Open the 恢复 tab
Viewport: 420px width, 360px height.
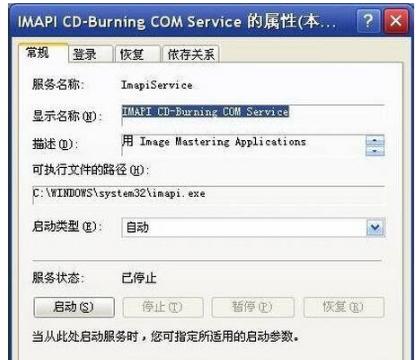pyautogui.click(x=137, y=54)
